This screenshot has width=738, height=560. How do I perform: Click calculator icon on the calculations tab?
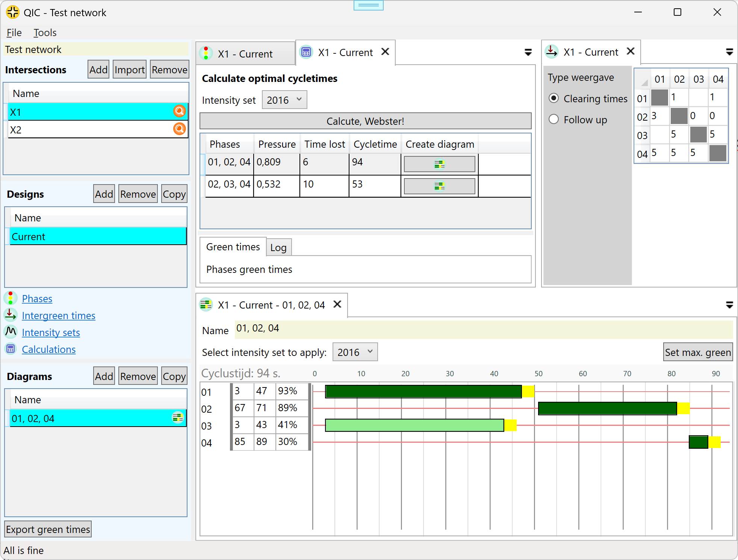[x=306, y=52]
